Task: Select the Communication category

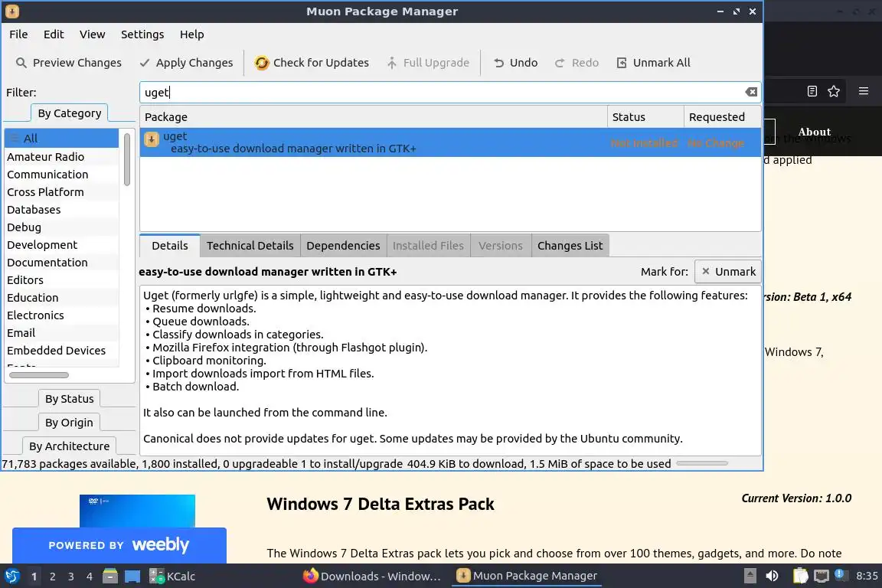Action: [62, 175]
